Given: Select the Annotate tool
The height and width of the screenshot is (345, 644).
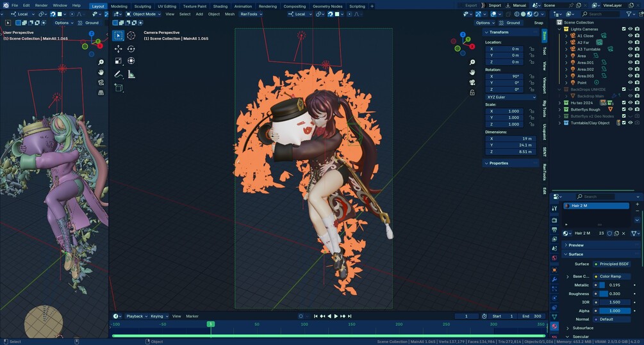Looking at the screenshot, I should click(x=119, y=74).
